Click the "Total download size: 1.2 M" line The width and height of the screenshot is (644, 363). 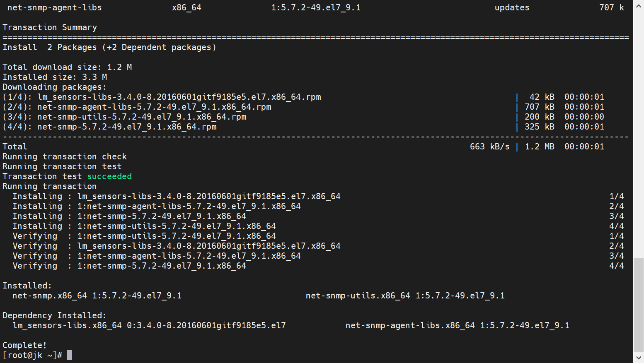coord(67,67)
